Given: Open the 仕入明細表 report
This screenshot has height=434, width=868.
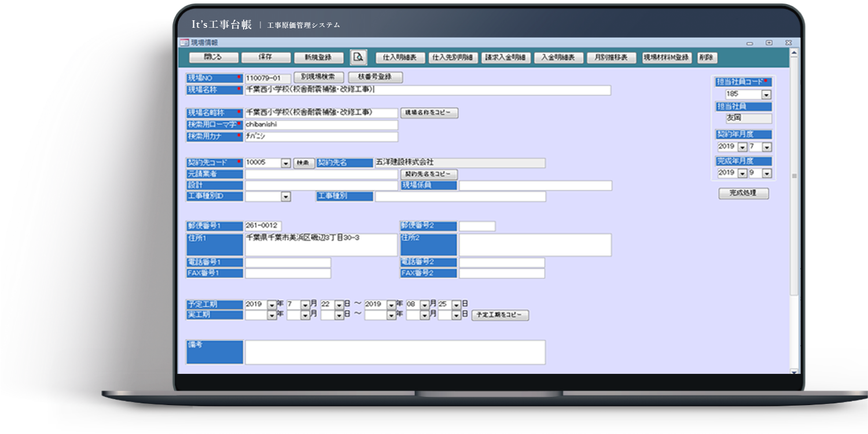Looking at the screenshot, I should pyautogui.click(x=400, y=57).
